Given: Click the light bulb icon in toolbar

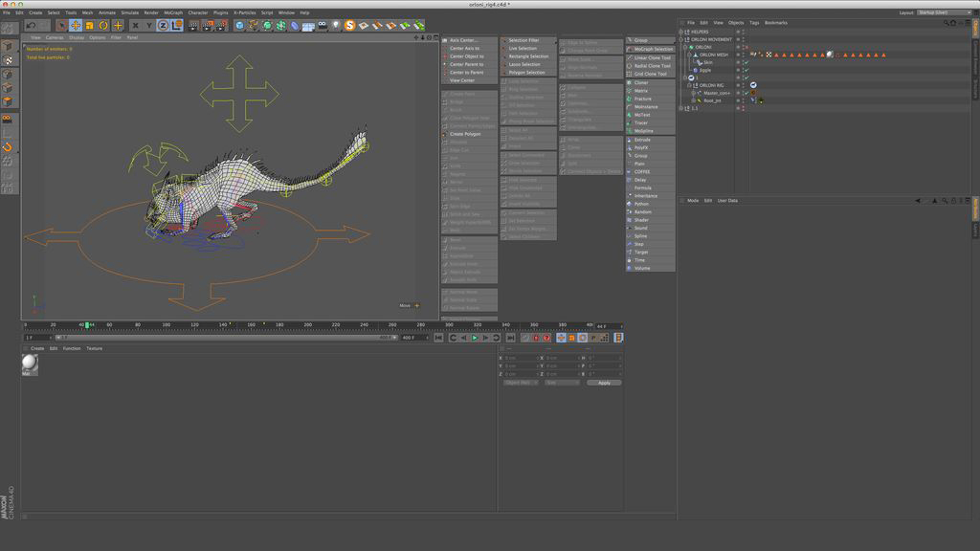Looking at the screenshot, I should point(336,25).
